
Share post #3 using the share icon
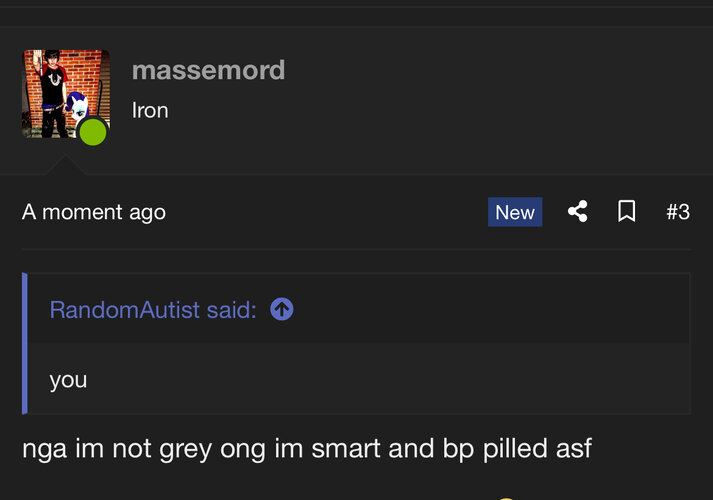click(x=577, y=211)
